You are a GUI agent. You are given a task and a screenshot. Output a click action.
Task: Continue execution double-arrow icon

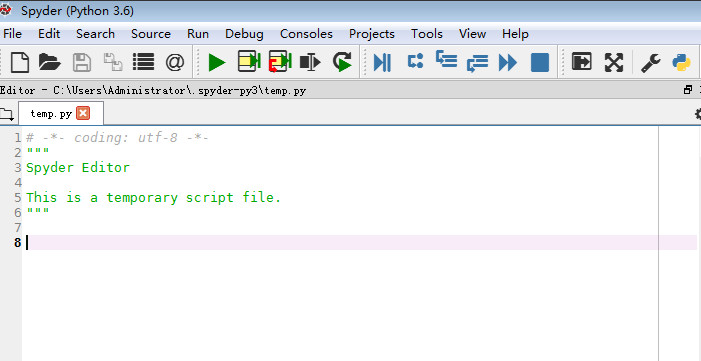(508, 63)
